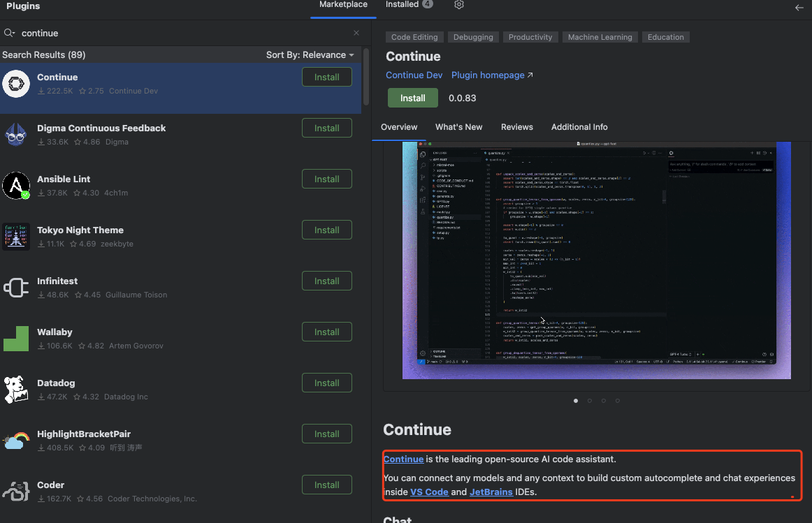Click the plugin screenshot preview image
The image size is (812, 523).
(597, 260)
